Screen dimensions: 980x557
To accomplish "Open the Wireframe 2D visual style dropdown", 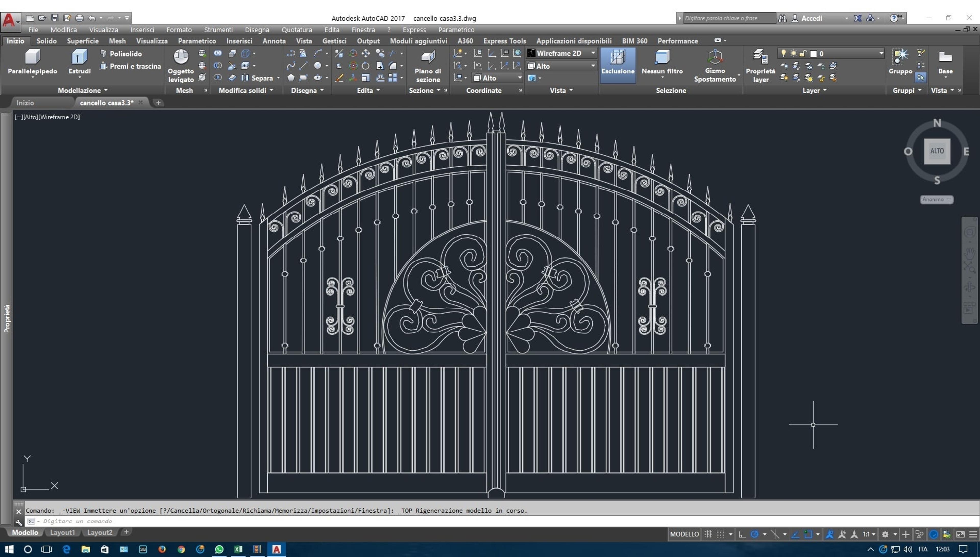I will click(561, 53).
